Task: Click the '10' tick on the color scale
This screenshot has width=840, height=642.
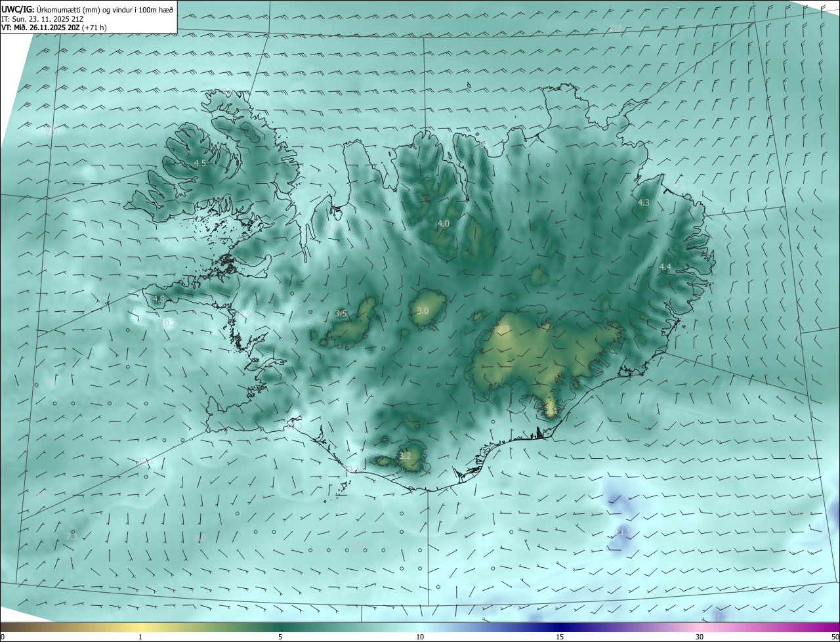Action: (420, 637)
